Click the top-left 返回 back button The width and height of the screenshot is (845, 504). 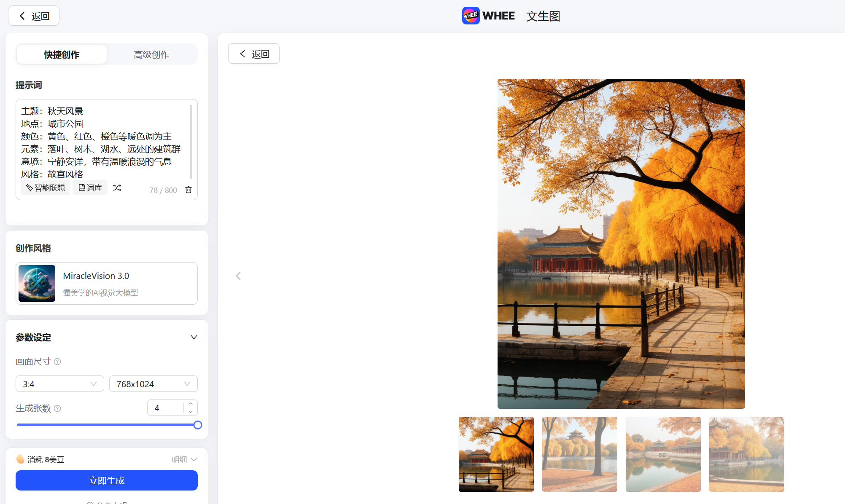[33, 15]
